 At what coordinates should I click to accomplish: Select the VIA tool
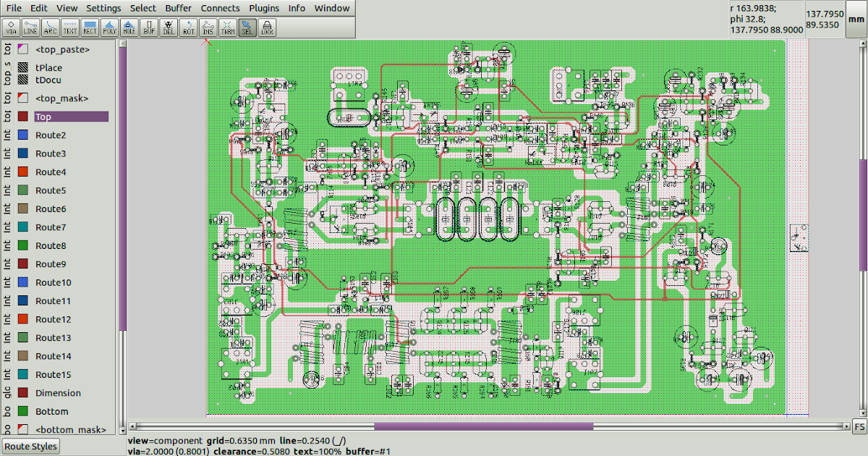tap(12, 28)
